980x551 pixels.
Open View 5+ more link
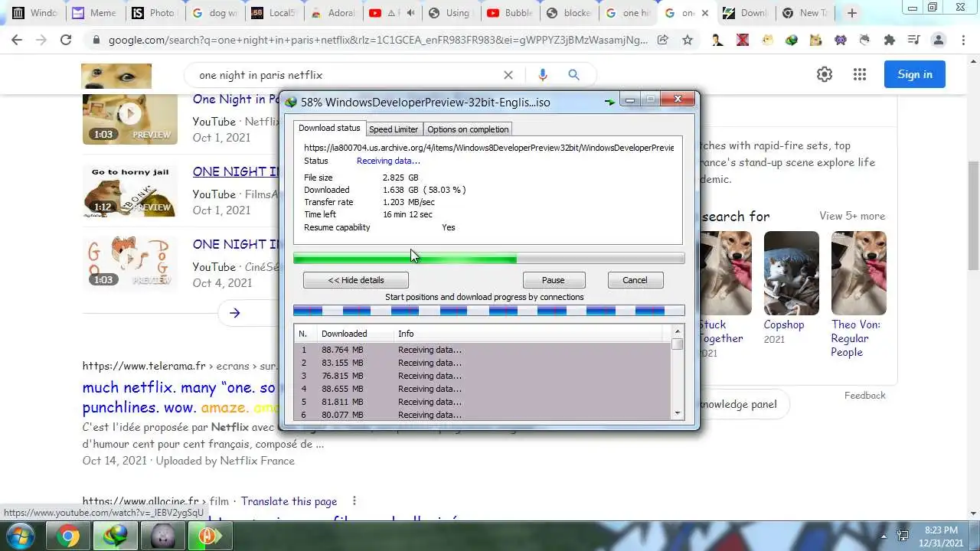(852, 216)
